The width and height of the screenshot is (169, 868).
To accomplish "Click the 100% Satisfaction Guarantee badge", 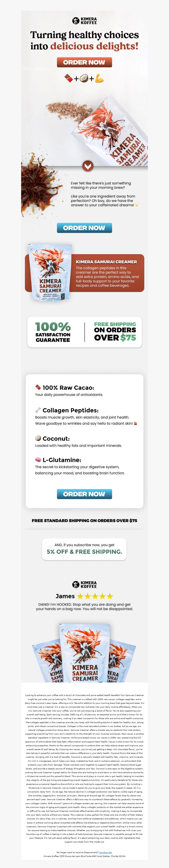I will point(53,332).
